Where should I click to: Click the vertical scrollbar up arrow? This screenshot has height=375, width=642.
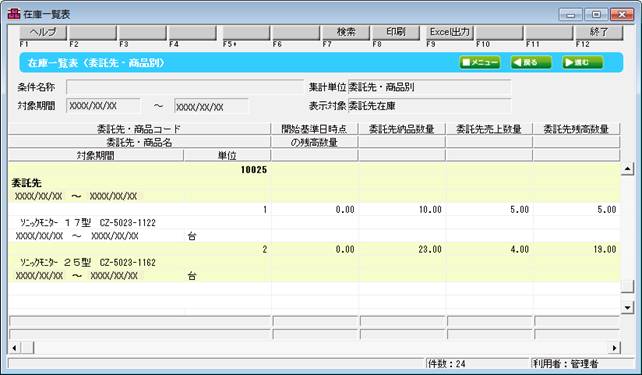pyautogui.click(x=627, y=168)
